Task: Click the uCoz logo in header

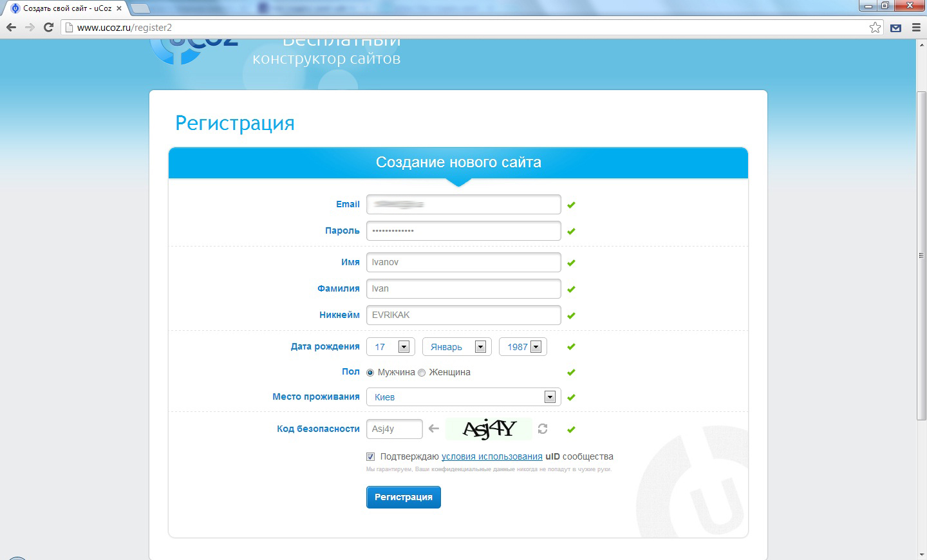Action: coord(193,48)
